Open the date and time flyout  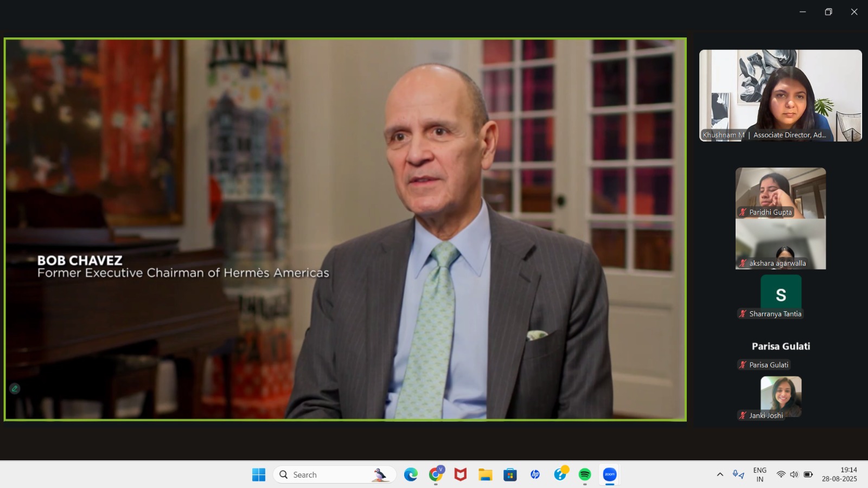[x=839, y=474]
